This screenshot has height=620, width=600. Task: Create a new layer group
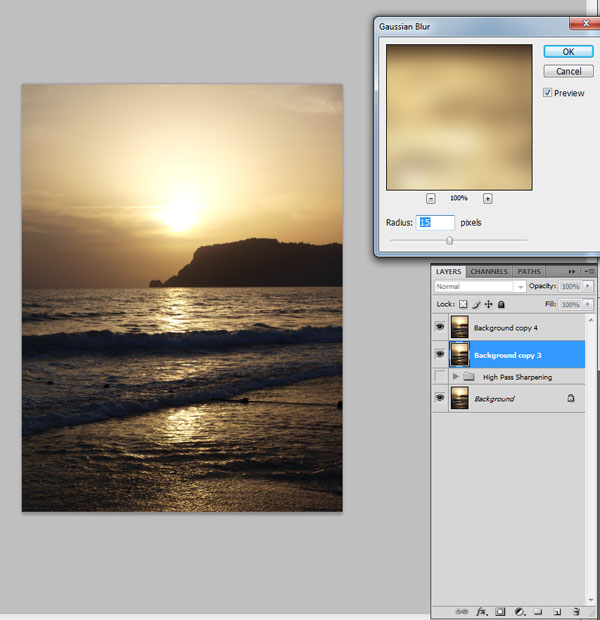click(538, 612)
